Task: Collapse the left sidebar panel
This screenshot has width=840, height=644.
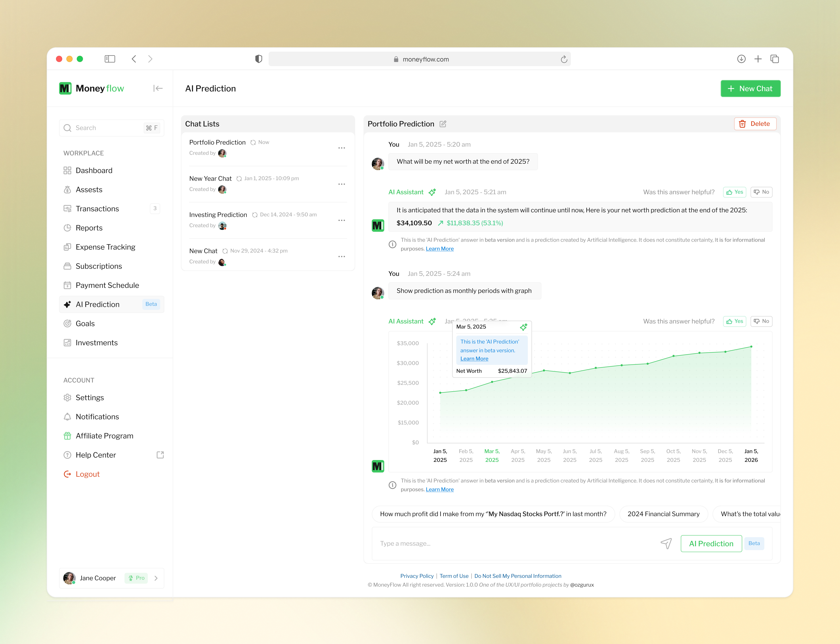Action: tap(158, 88)
